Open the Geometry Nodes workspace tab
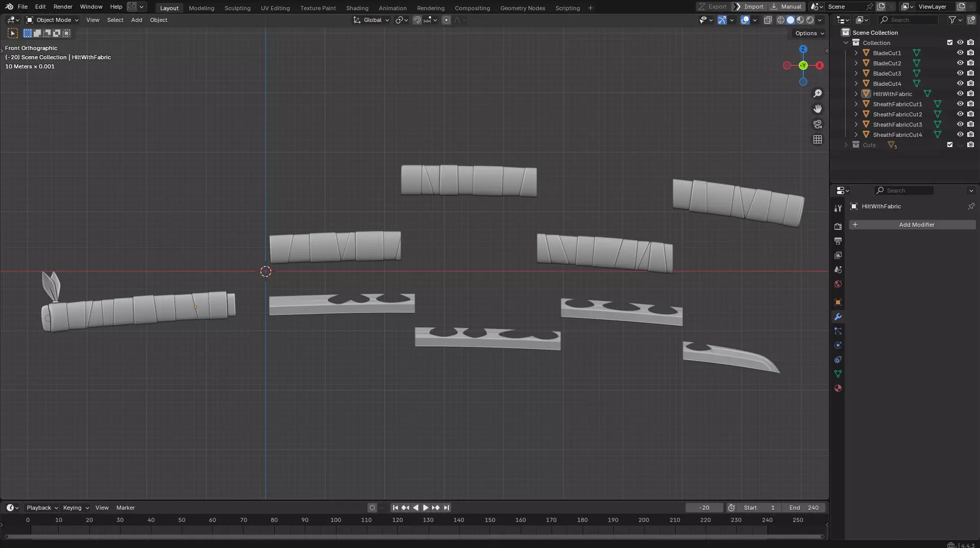This screenshot has width=980, height=548. 522,8
